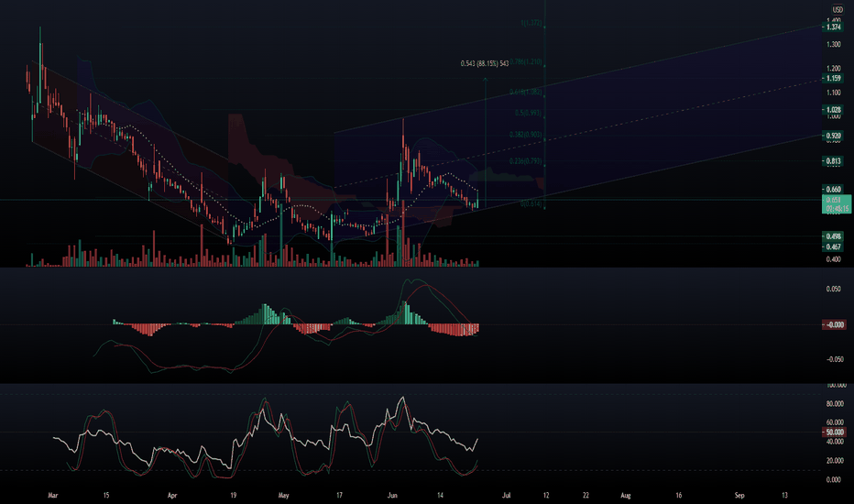Click the Jul date on time axis

(x=507, y=496)
